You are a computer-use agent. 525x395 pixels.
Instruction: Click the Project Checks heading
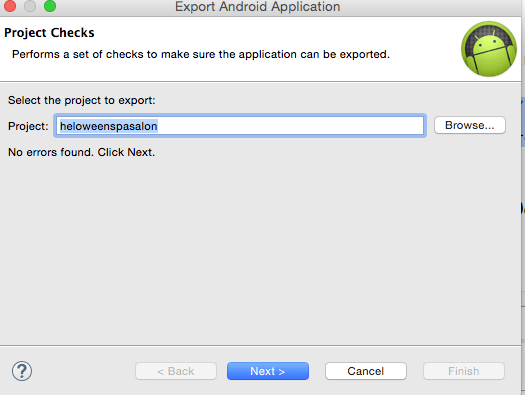coord(49,33)
